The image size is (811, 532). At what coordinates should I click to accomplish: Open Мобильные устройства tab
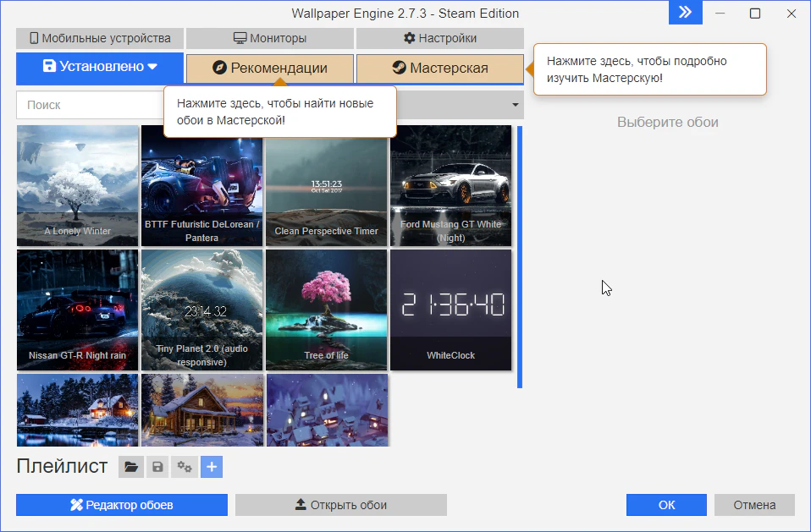pyautogui.click(x=100, y=38)
